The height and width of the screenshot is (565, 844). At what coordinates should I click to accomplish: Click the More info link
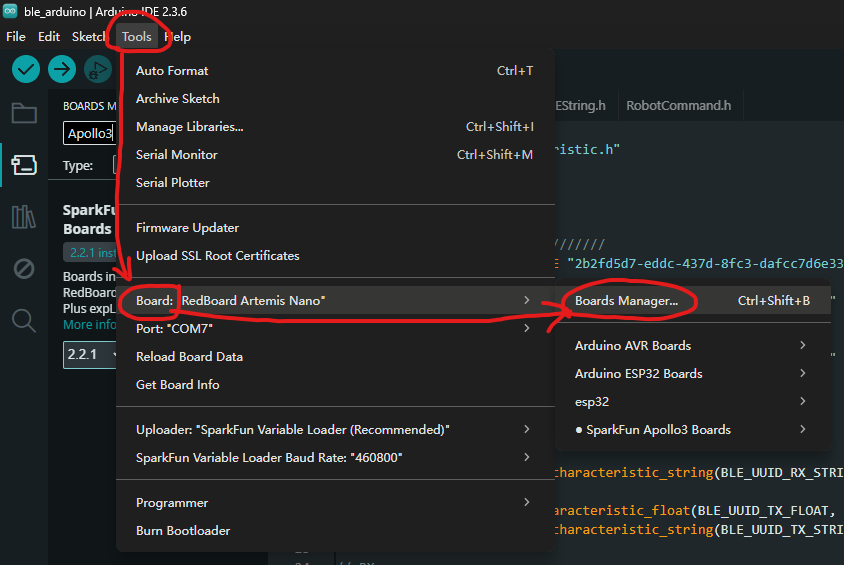89,325
